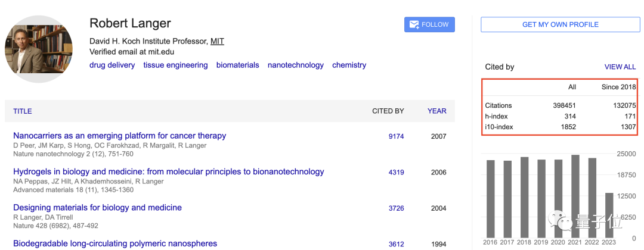Viewport: 644px width, 250px height.
Task: Click View All in Cited by
Action: click(620, 67)
